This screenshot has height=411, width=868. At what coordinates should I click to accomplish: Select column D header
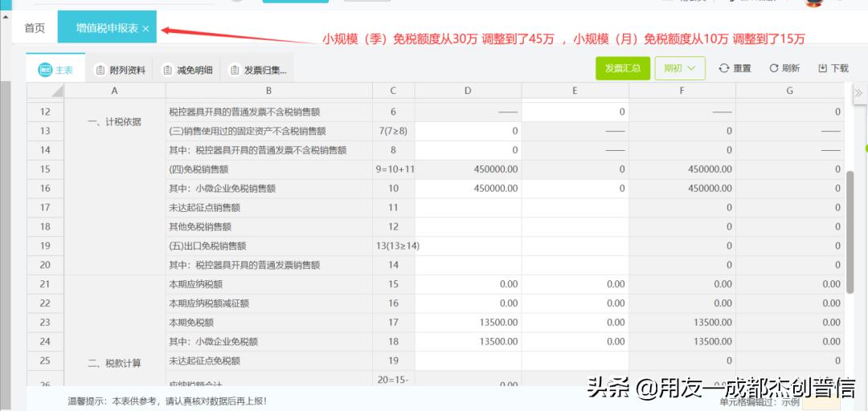point(468,91)
